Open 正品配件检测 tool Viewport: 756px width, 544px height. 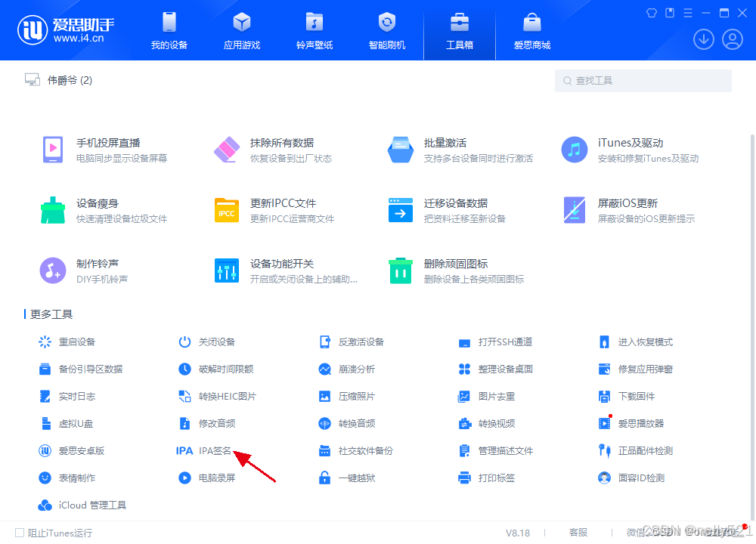click(x=636, y=451)
